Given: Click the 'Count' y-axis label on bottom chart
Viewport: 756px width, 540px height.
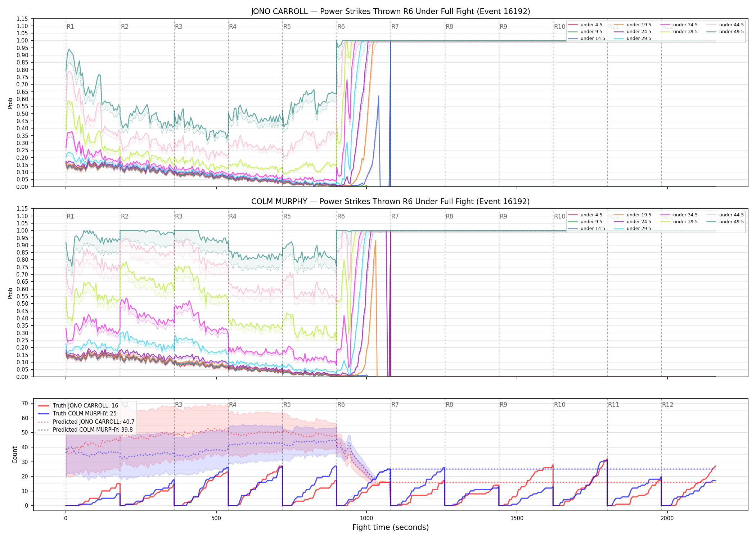Looking at the screenshot, I should [x=15, y=455].
